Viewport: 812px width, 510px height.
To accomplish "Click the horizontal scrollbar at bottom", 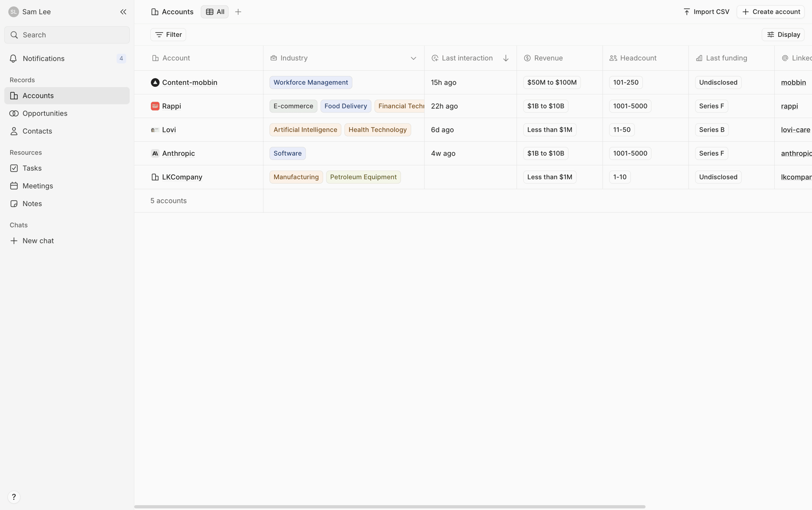I will [x=390, y=507].
